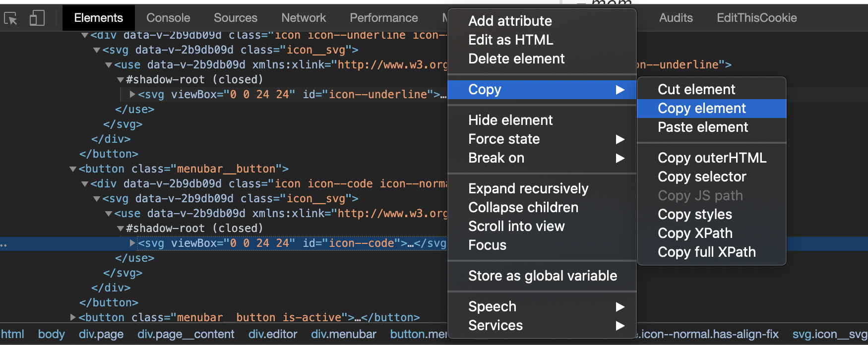Select the div.page__content breadcrumb
Screen dimensions: 868x345
[x=186, y=334]
